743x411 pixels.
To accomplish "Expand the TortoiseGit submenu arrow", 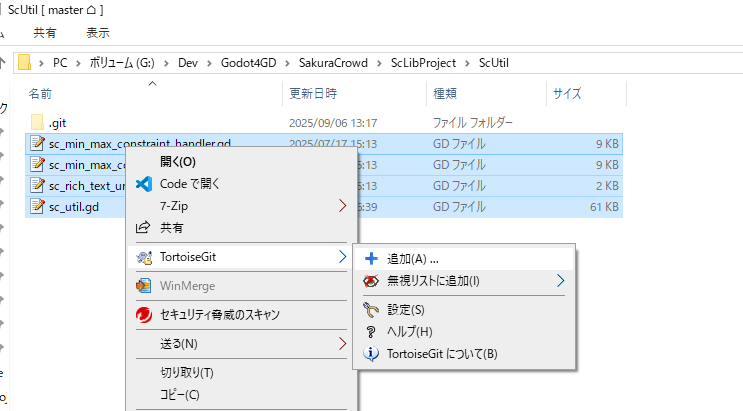I will pos(342,257).
